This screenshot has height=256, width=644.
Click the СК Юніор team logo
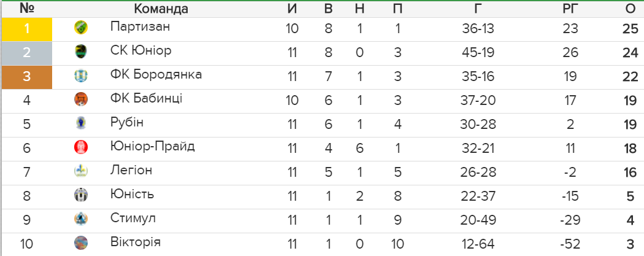click(81, 52)
